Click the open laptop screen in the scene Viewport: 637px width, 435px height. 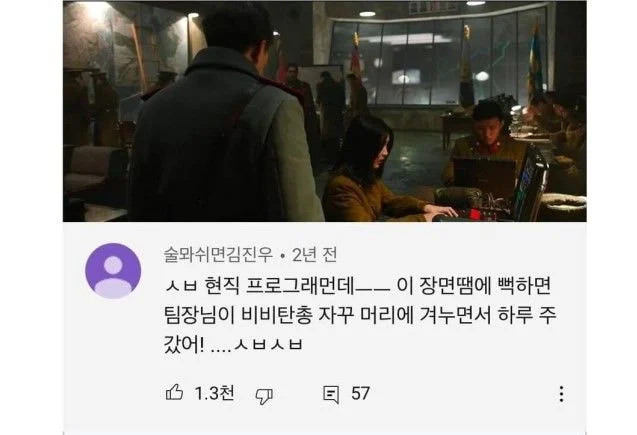coord(530,183)
